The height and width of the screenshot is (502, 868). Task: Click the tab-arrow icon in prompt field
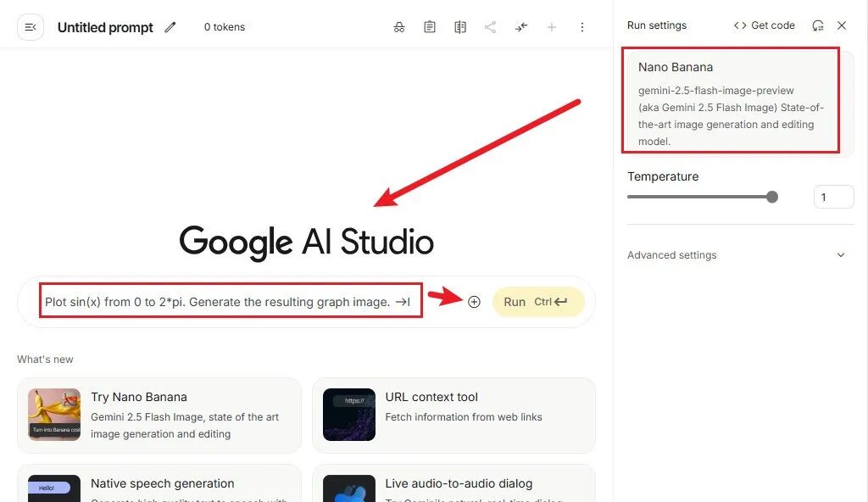pos(403,302)
